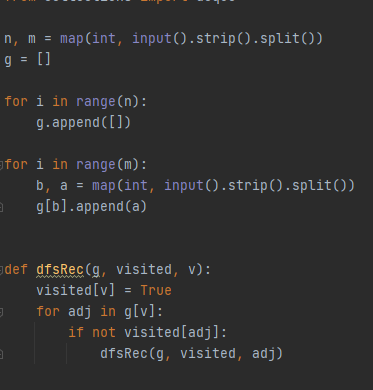The image size is (373, 390).
Task: Click fold end marker beside g[b].append(a)
Action: pyautogui.click(x=1, y=207)
